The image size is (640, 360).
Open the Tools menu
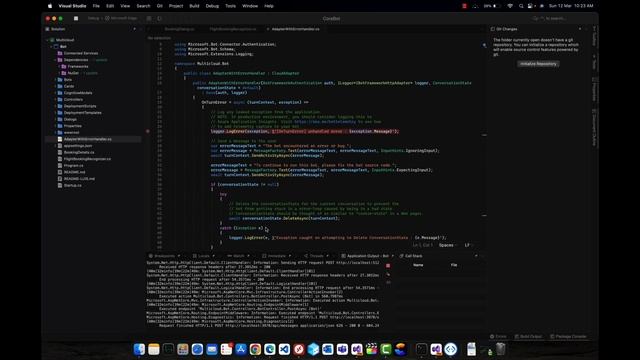(x=231, y=6)
